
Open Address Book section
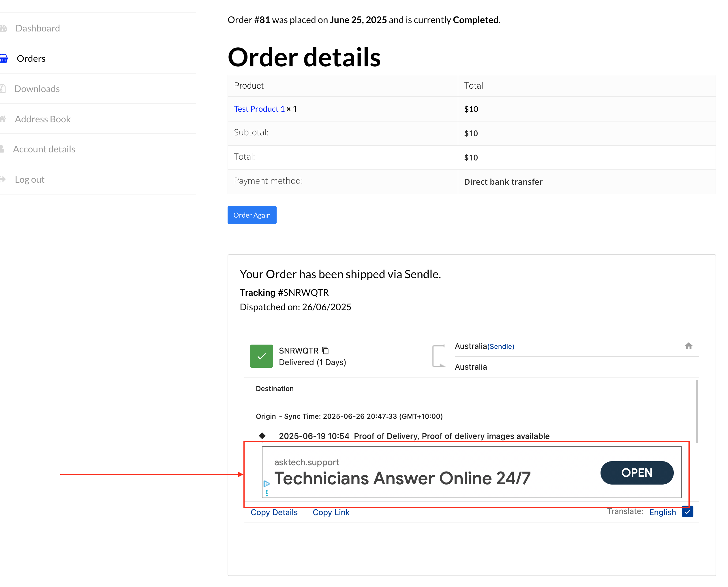[x=43, y=119]
